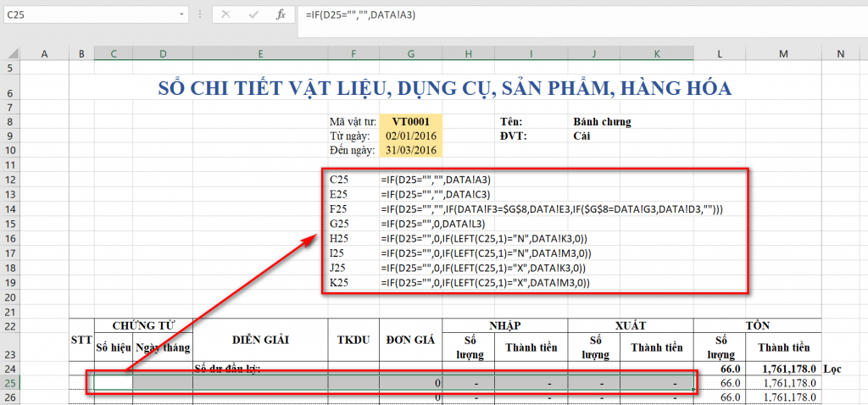Click the Số hiệu header cell
This screenshot has height=405, width=868.
[x=114, y=347]
